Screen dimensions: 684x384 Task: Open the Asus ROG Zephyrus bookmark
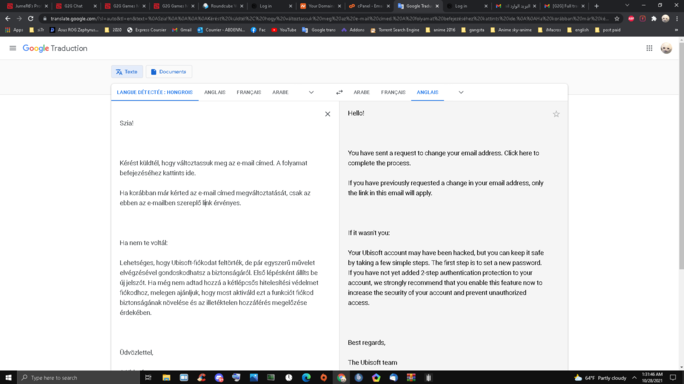74,30
